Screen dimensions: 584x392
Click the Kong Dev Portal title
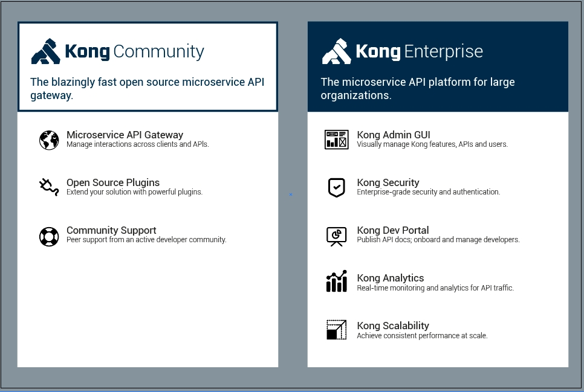click(x=392, y=230)
